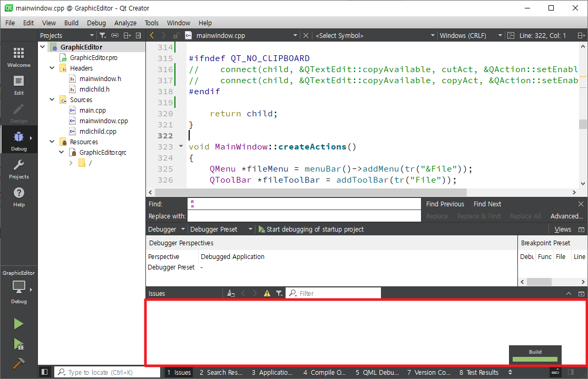588x379 pixels.
Task: Maximize the Issues output pane
Action: [x=581, y=293]
